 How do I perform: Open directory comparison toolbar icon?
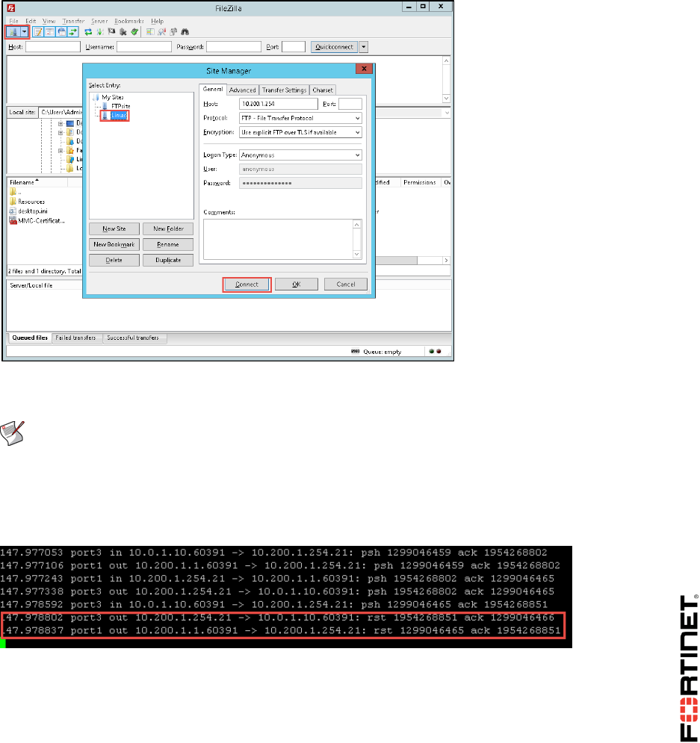[x=162, y=32]
